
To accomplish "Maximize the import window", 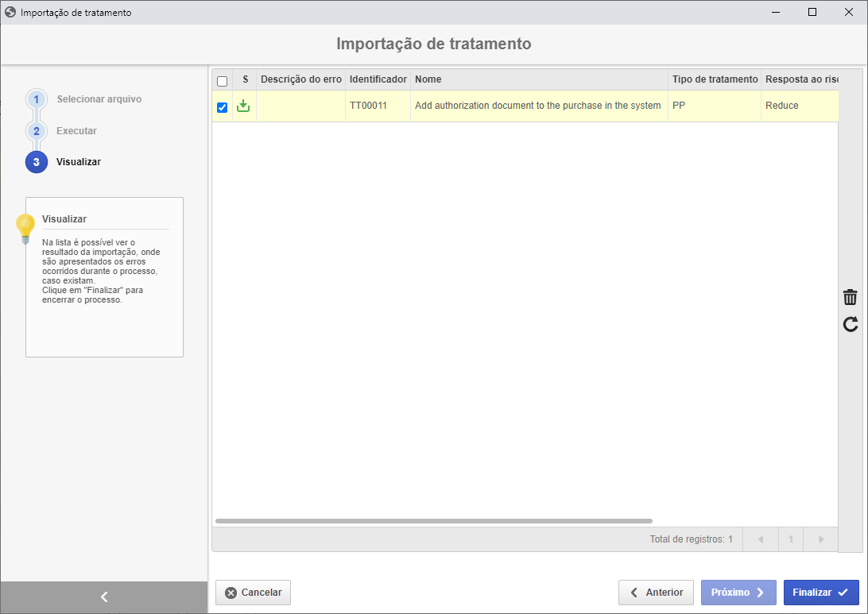I will (x=812, y=12).
